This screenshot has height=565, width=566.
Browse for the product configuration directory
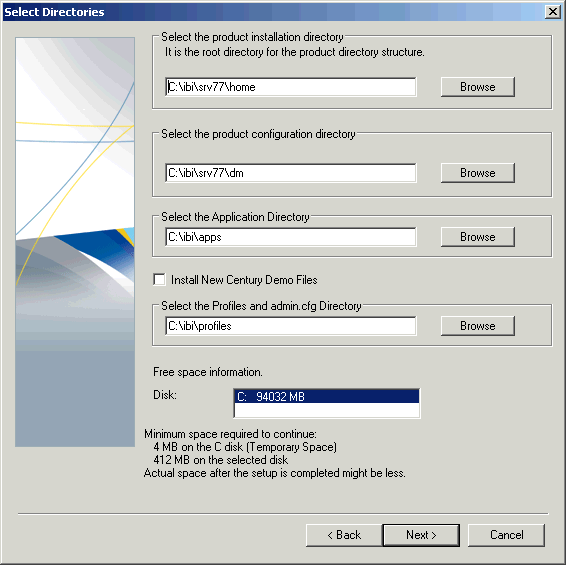pyautogui.click(x=478, y=173)
